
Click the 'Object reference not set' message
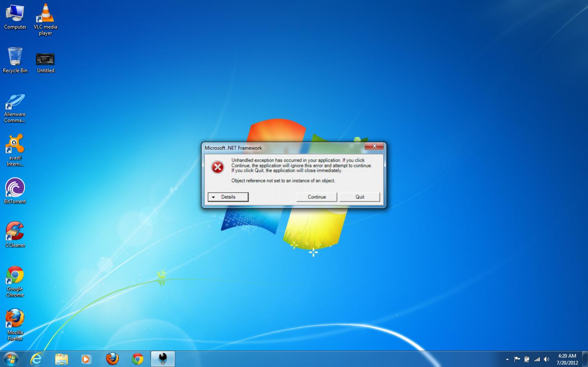(x=283, y=180)
